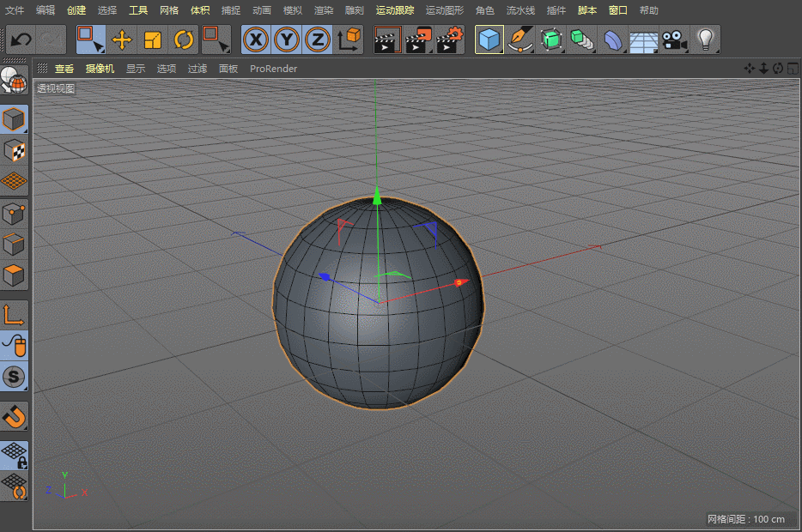Open the 编辑 menu
This screenshot has height=532, width=802.
tap(46, 10)
